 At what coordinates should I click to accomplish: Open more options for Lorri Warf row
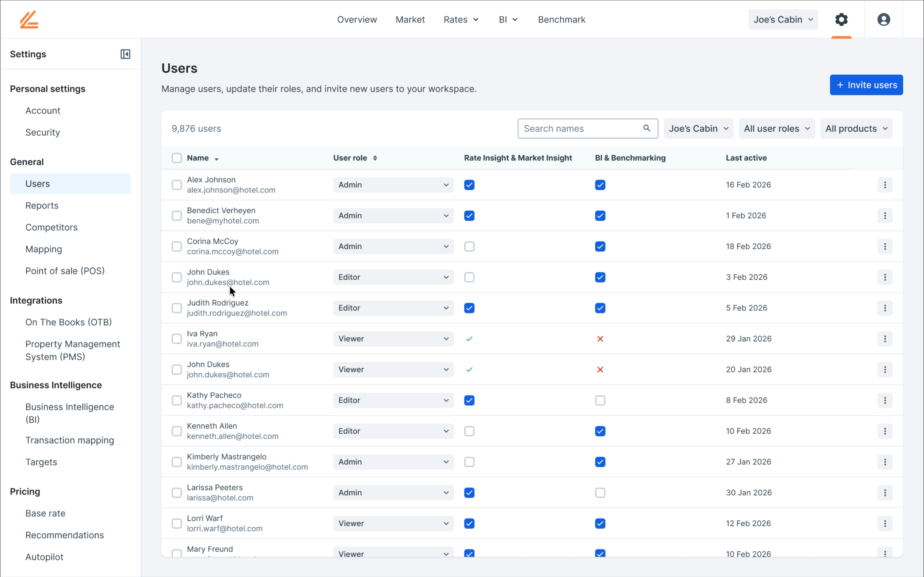click(885, 524)
